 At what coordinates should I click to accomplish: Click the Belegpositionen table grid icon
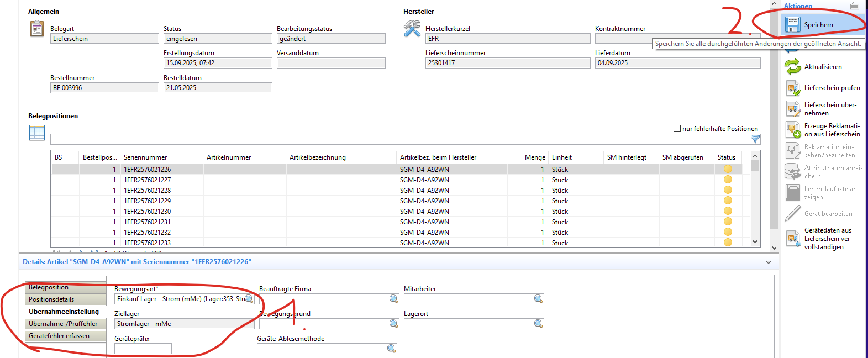(37, 133)
